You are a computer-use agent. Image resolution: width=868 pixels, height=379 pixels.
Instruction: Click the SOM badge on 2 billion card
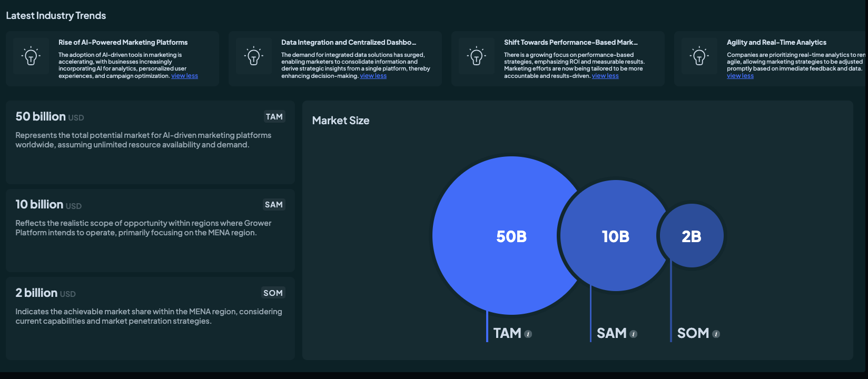point(273,293)
